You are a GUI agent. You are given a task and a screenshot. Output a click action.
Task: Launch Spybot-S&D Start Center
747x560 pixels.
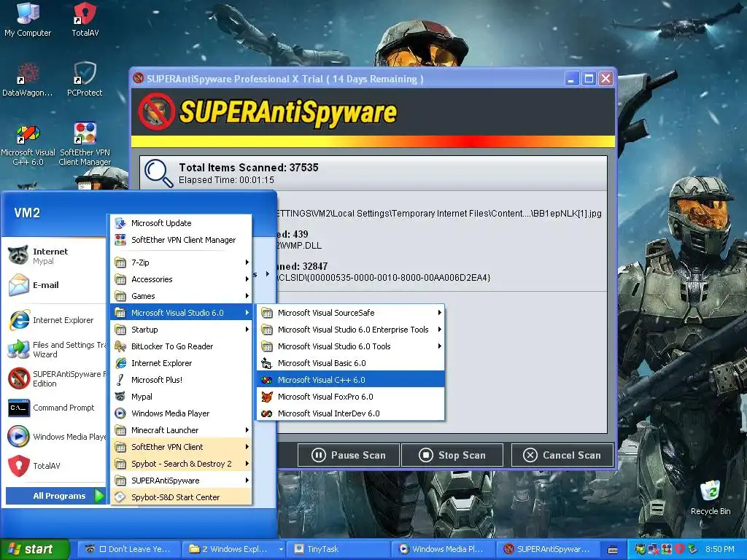(x=182, y=497)
